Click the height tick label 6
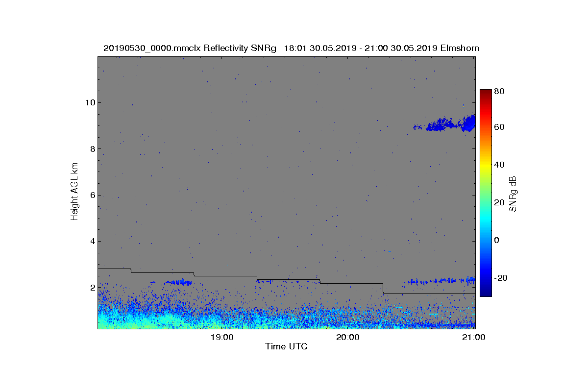Image resolution: width=588 pixels, height=392 pixels. (x=92, y=195)
